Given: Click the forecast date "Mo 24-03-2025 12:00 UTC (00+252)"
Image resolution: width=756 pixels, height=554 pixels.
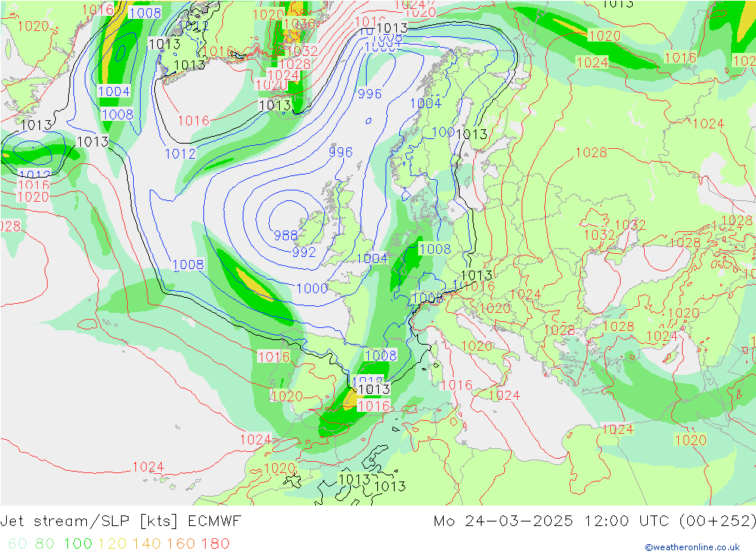Looking at the screenshot, I should point(594,522).
